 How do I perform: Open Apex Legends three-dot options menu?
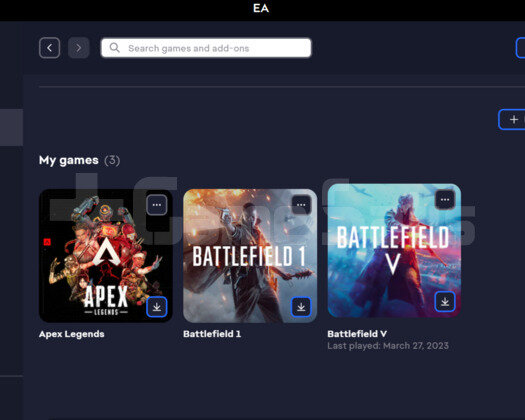157,205
